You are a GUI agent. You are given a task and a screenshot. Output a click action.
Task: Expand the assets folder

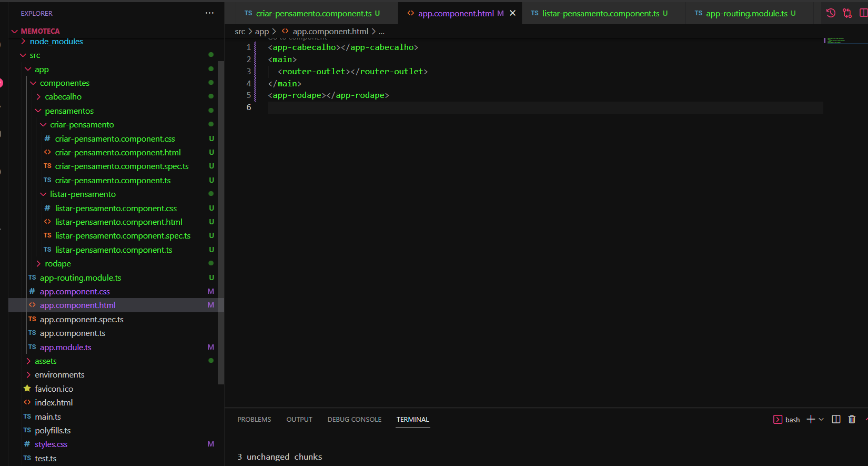point(45,361)
